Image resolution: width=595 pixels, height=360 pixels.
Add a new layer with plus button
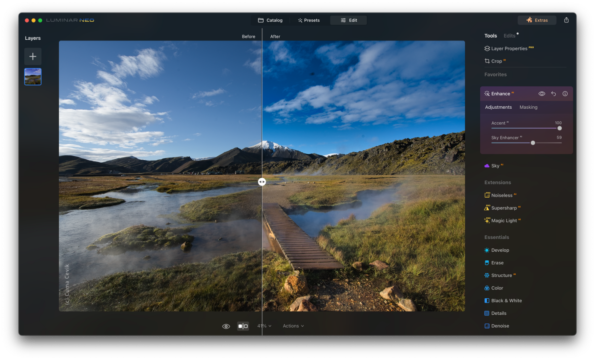tap(33, 57)
